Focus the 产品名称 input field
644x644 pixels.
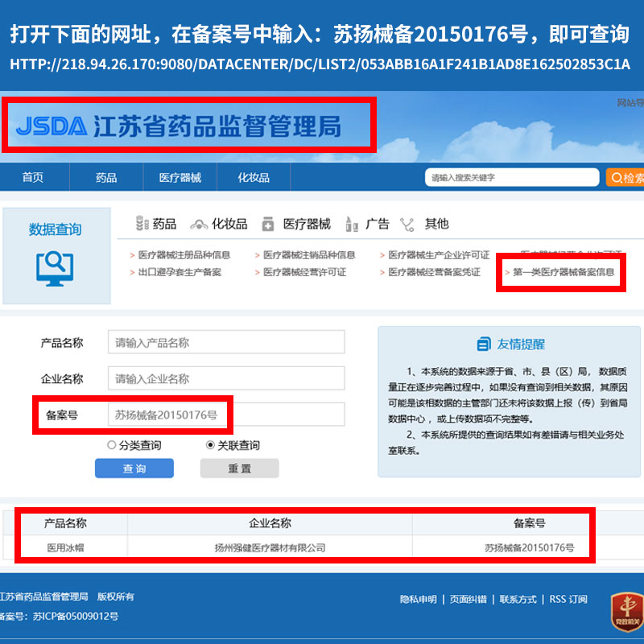226,341
